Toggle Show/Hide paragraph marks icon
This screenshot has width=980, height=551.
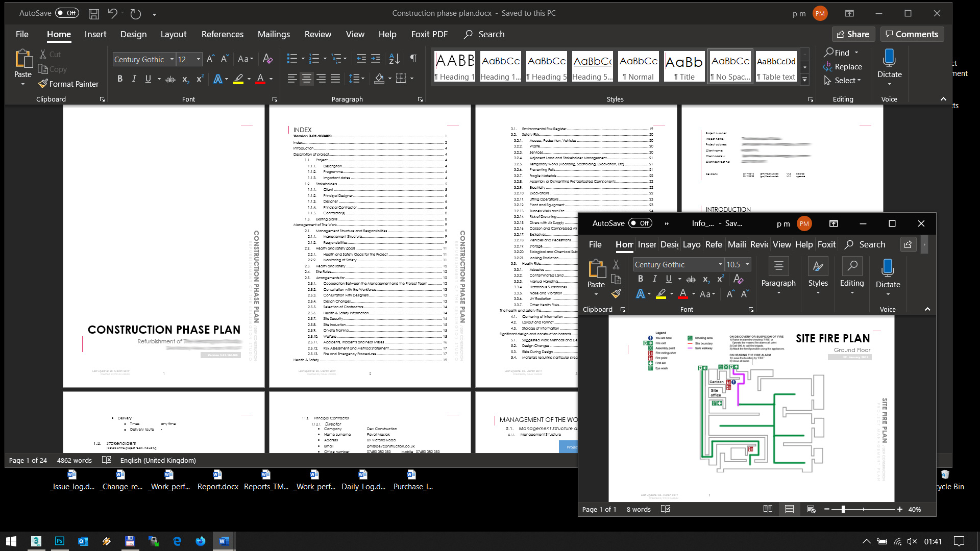tap(413, 59)
